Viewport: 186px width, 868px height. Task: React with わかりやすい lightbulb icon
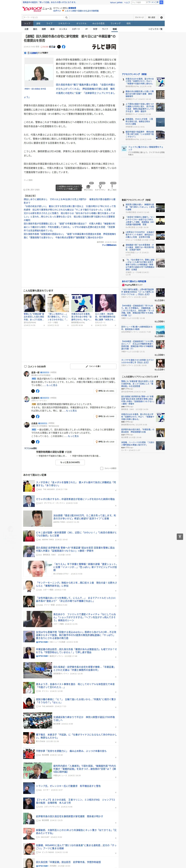coord(100,186)
